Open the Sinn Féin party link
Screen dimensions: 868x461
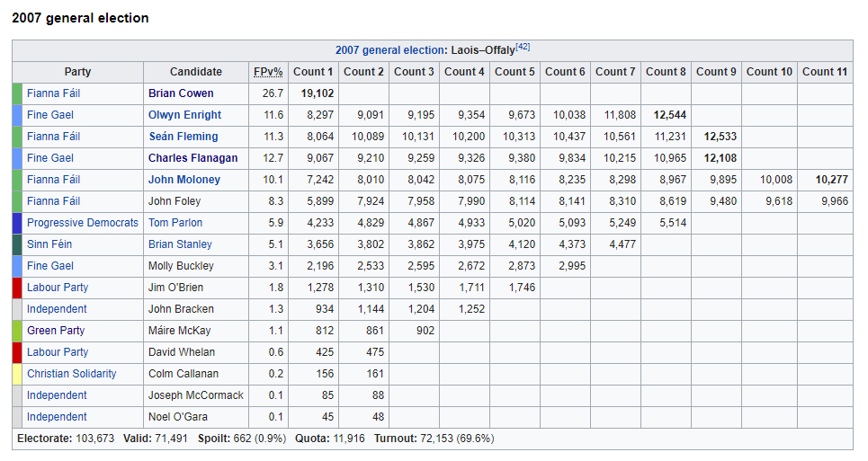49,244
